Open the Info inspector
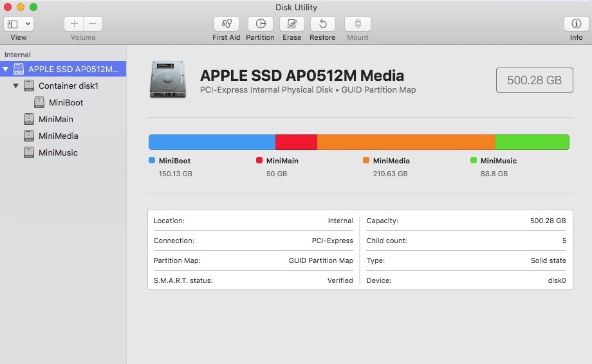Image resolution: width=592 pixels, height=364 pixels. coord(576,24)
